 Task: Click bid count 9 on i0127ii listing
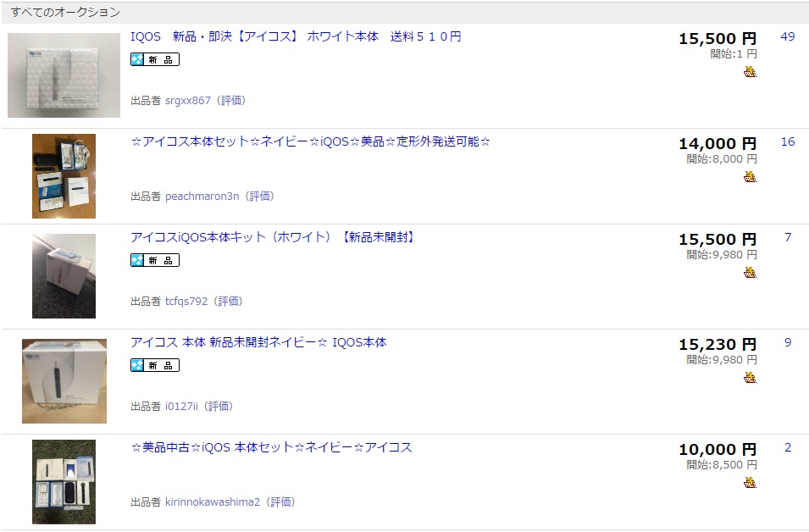(x=788, y=342)
